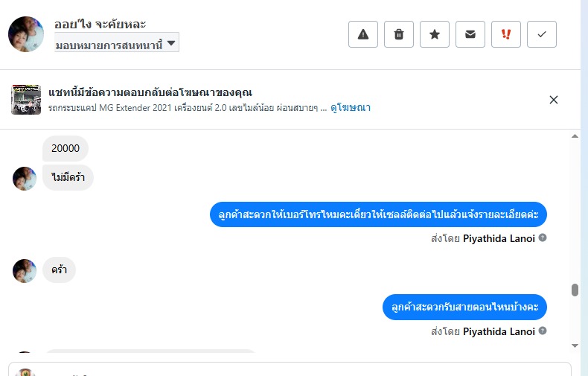
Task: Click scrollbar up arrow in chat
Action: [x=575, y=137]
